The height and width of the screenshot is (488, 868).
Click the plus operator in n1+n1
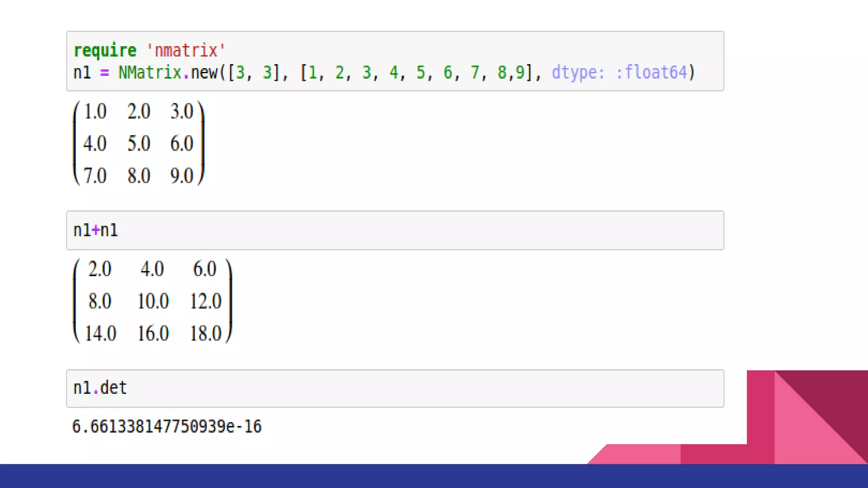pos(96,230)
